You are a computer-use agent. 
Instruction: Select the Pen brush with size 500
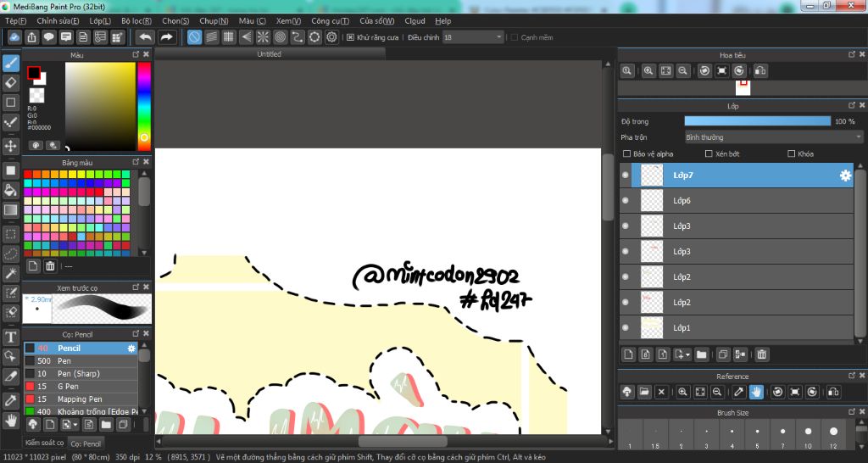(81, 361)
